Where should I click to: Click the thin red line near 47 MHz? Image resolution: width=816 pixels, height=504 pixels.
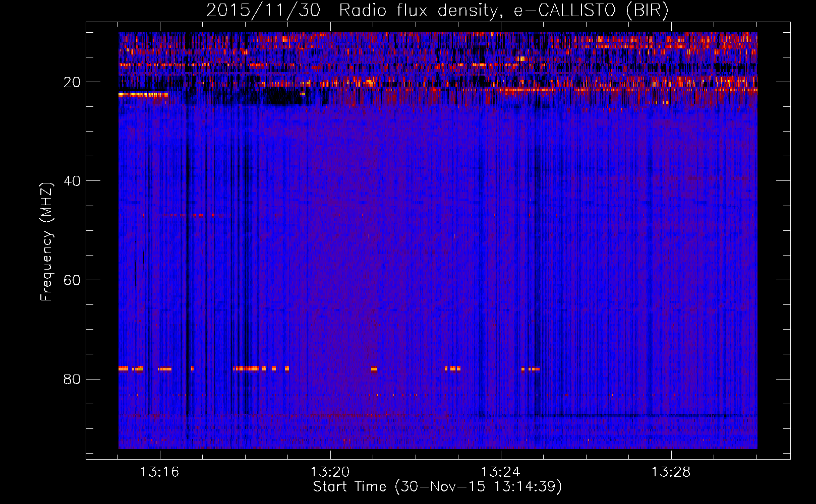point(192,215)
